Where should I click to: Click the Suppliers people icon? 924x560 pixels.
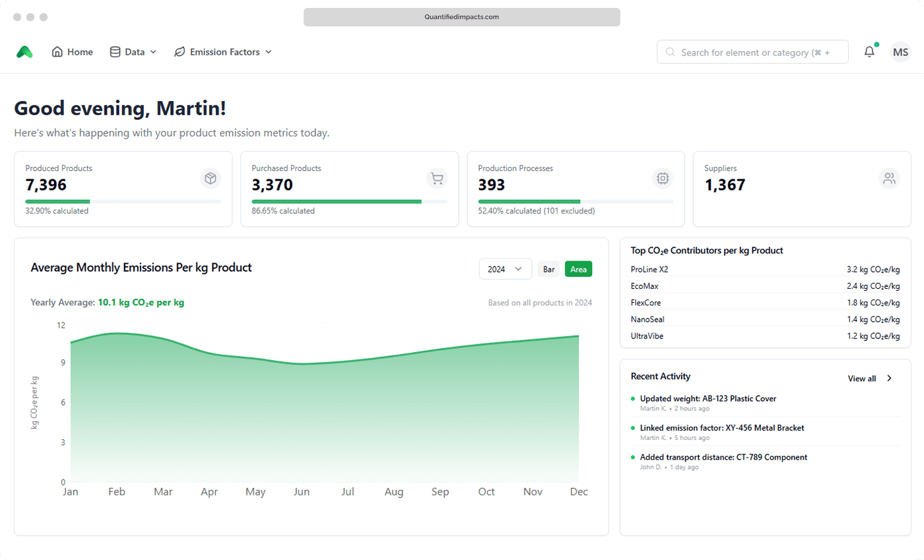point(889,178)
